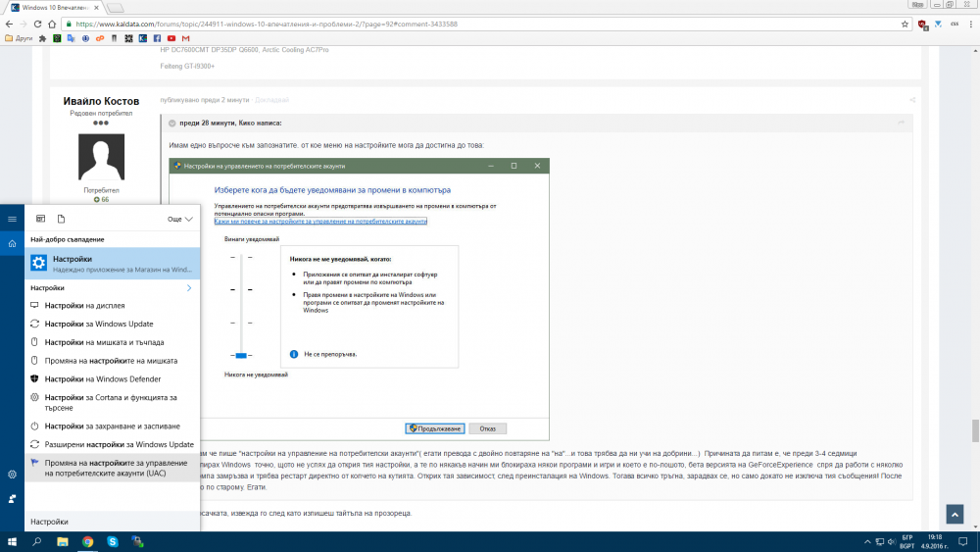Viewport: 980px width, 552px height.
Task: Open the Настройки best match app
Action: [113, 263]
